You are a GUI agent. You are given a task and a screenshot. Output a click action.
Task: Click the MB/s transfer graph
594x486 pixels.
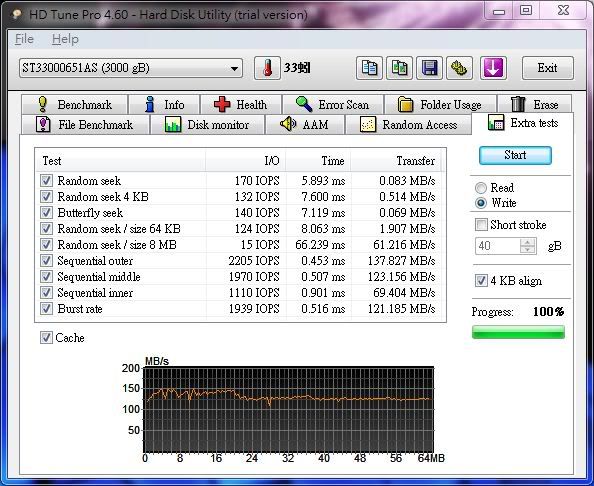pyautogui.click(x=289, y=409)
